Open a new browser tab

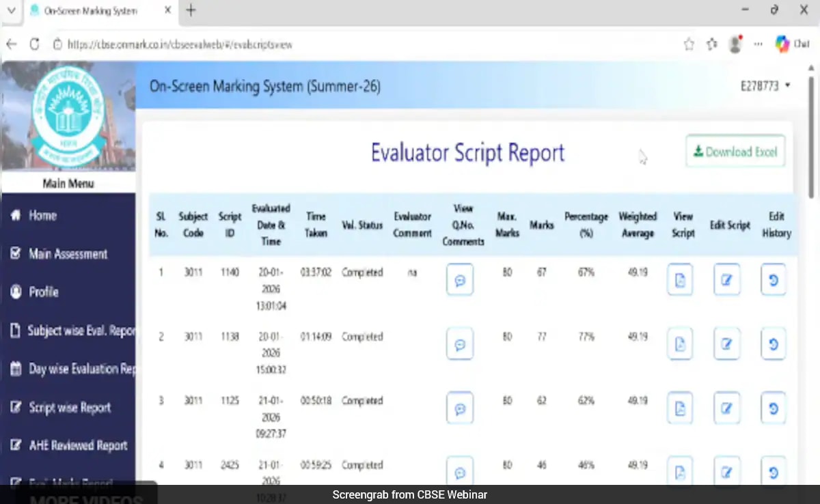click(x=191, y=10)
